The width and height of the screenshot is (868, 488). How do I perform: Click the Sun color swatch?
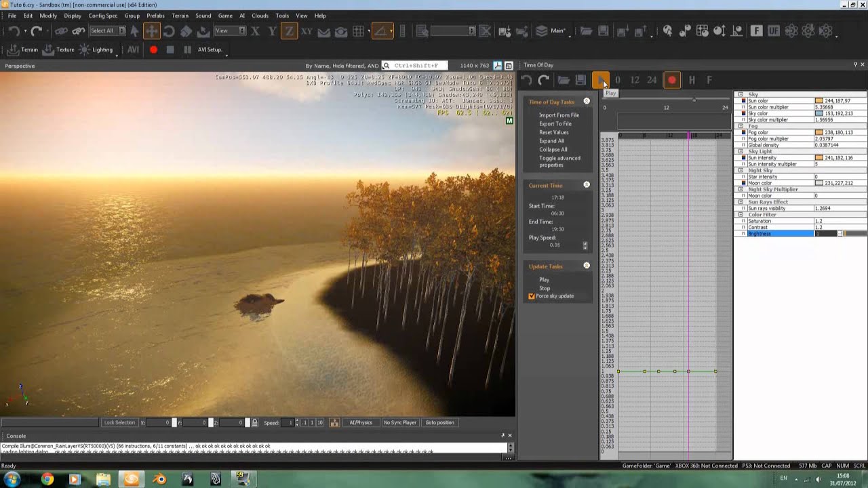click(819, 101)
